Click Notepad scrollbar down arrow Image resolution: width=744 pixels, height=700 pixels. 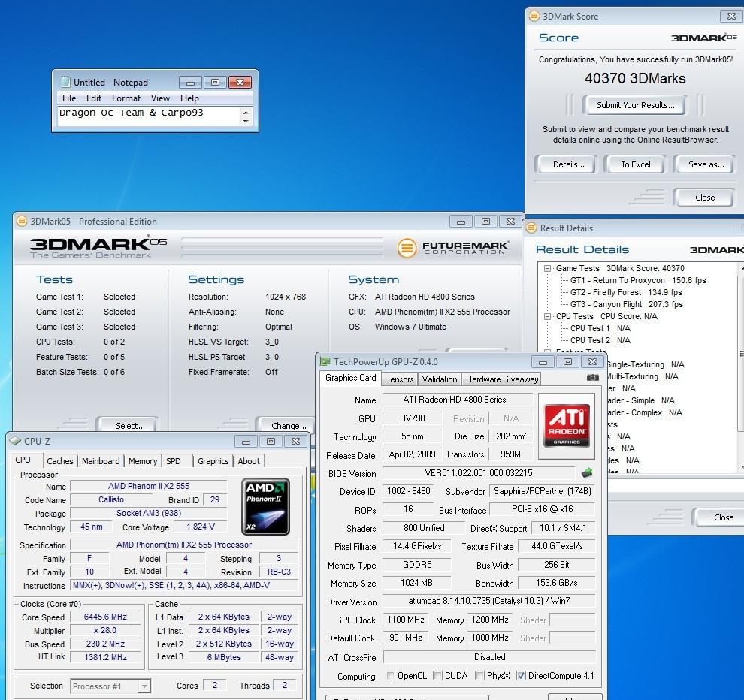246,122
